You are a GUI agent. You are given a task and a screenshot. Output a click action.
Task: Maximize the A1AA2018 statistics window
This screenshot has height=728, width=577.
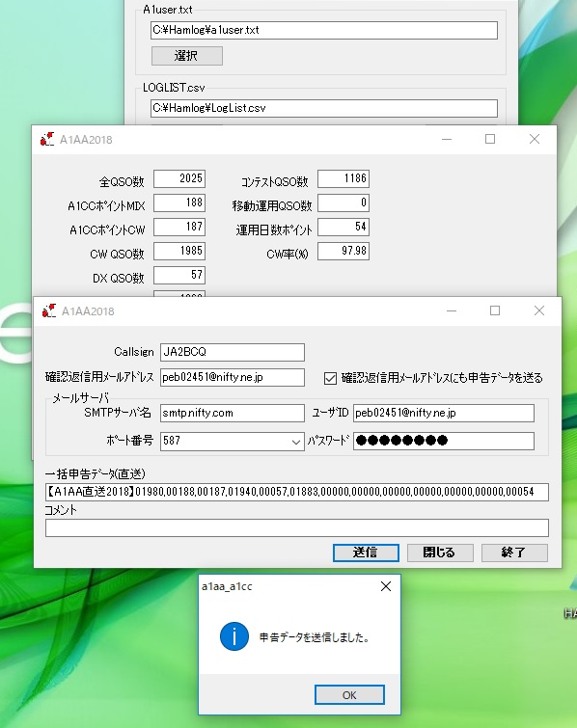coord(490,139)
